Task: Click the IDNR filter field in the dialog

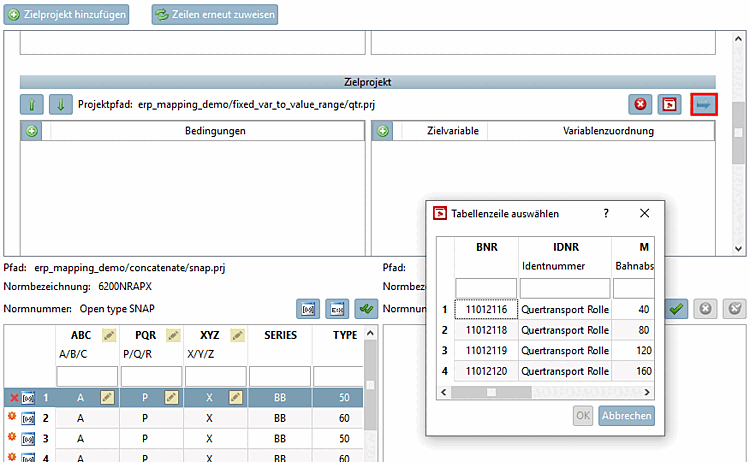Action: (565, 288)
